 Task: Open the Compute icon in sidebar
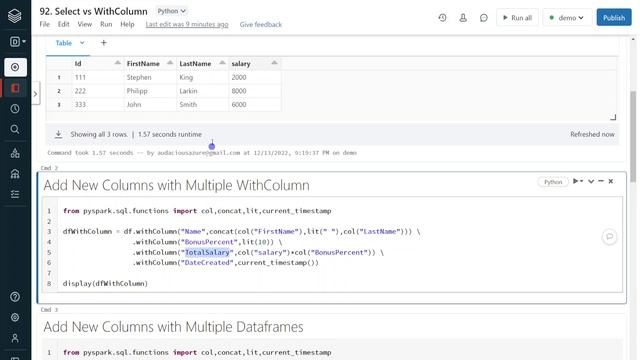click(x=15, y=174)
